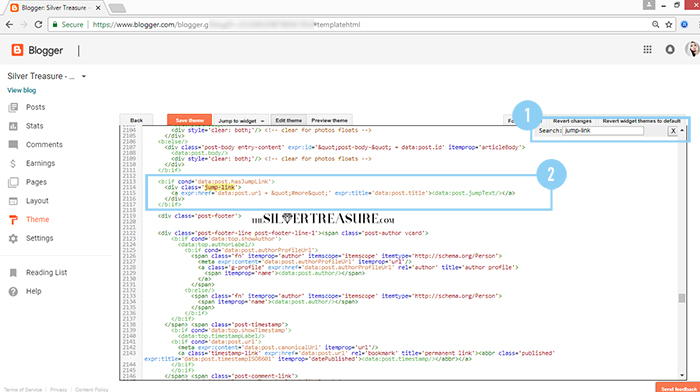
Task: Expand the Silver Treasure blog dropdown
Action: pyautogui.click(x=83, y=76)
